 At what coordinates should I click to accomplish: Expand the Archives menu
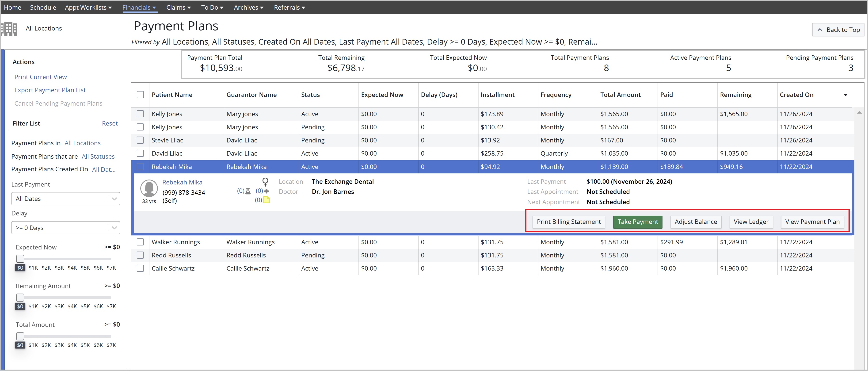click(x=249, y=8)
